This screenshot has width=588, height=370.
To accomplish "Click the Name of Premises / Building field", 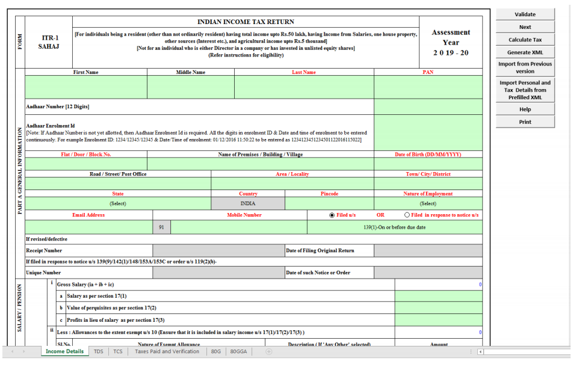I will (x=261, y=164).
